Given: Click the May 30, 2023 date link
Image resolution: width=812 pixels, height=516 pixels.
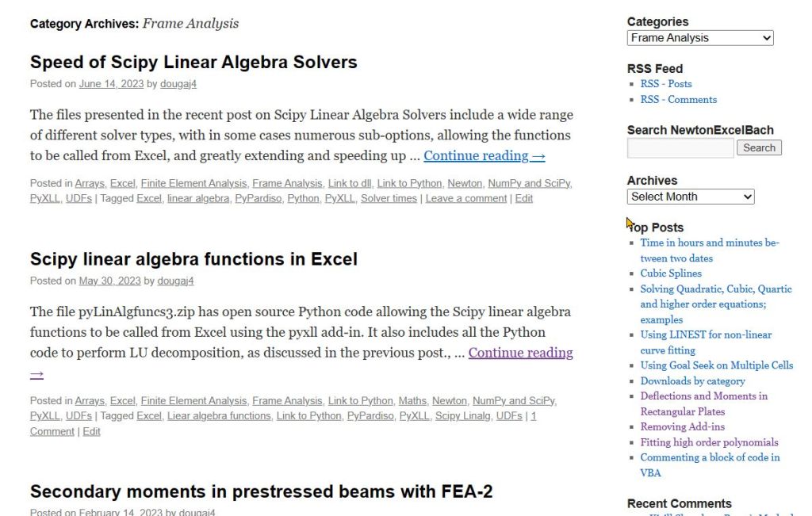Looking at the screenshot, I should coord(109,281).
